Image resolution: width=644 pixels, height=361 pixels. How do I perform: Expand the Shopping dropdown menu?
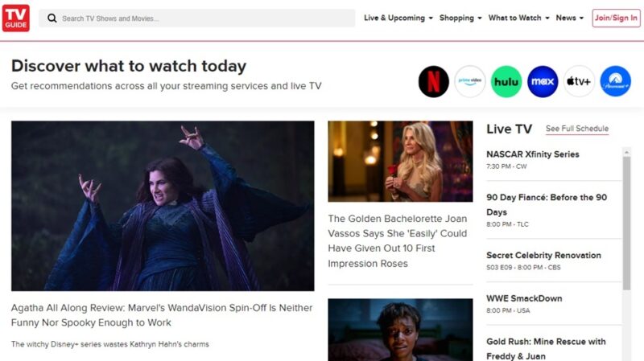click(x=460, y=18)
